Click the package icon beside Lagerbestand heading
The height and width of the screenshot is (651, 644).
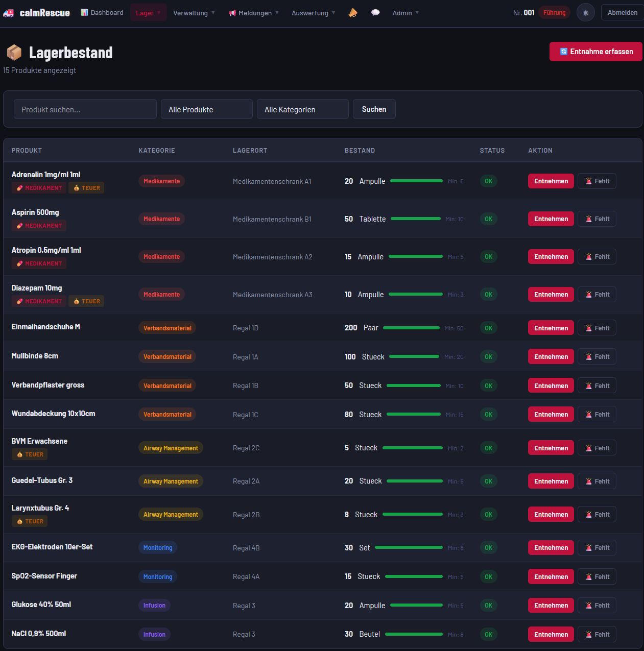(x=14, y=52)
